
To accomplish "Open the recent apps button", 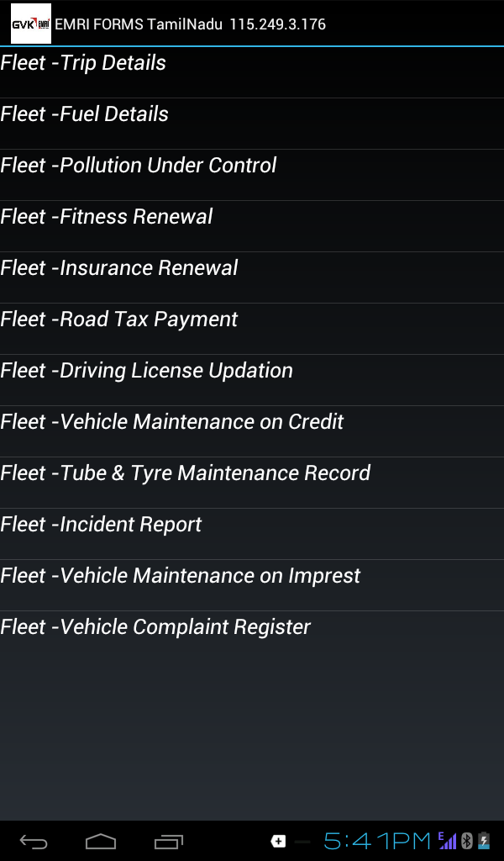I will [169, 841].
